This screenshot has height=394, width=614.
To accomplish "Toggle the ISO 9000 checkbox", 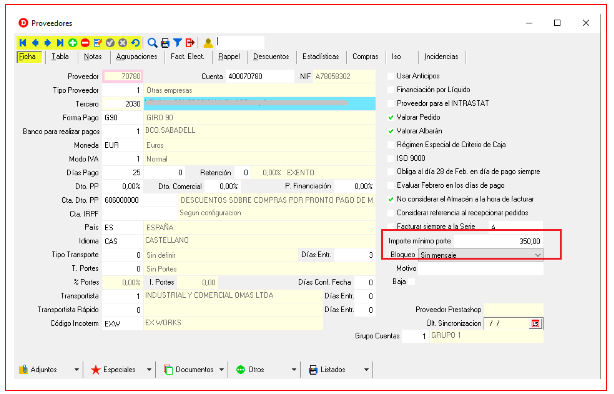I will coord(390,158).
